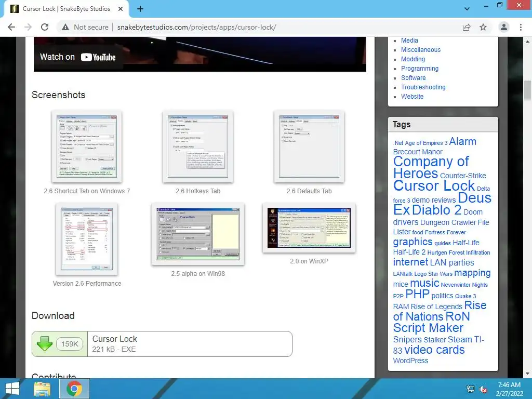Select the Fortress Forever tag
This screenshot has height=399, width=532.
tap(445, 232)
